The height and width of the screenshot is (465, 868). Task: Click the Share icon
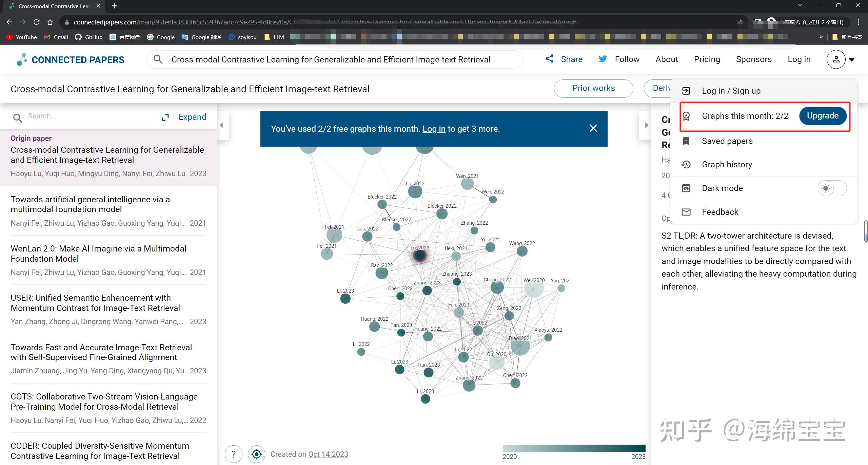pos(550,59)
